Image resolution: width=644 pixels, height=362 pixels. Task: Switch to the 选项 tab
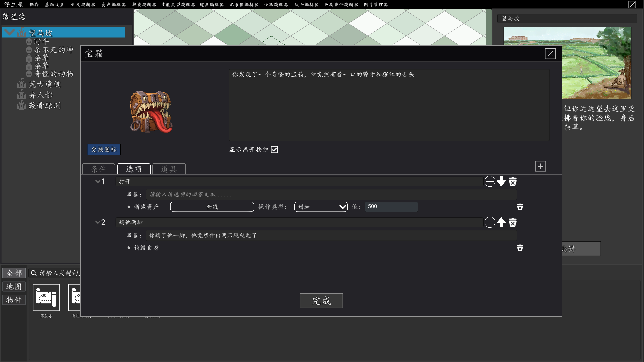tap(134, 169)
